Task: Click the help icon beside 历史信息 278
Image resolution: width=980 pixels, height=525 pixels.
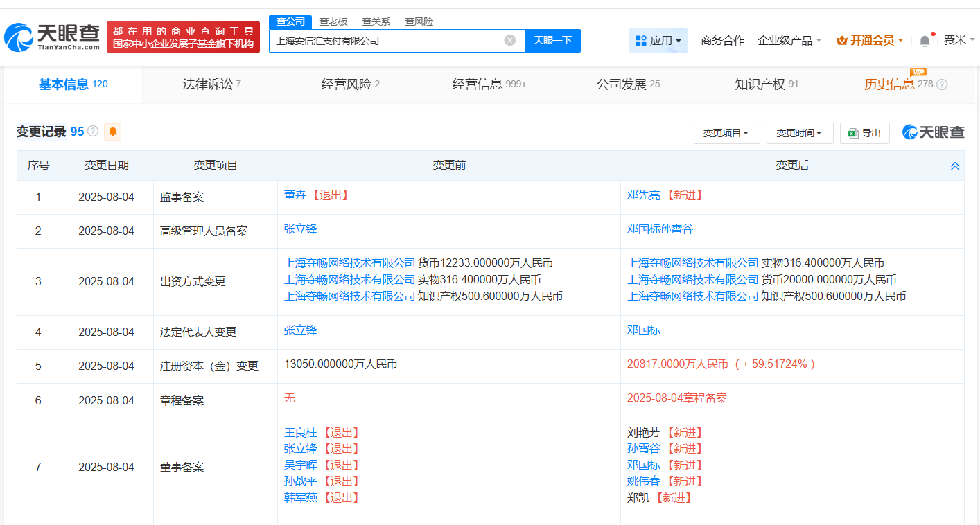Action: (x=942, y=84)
